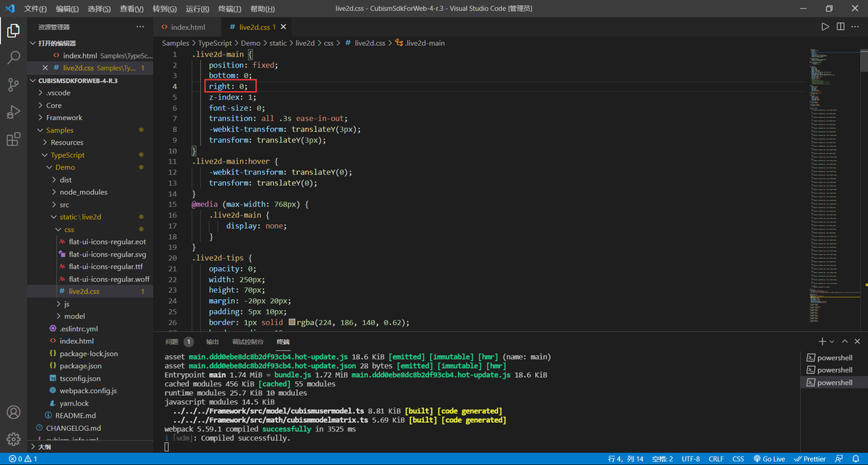Collapse the Open Editors section

pyautogui.click(x=33, y=43)
